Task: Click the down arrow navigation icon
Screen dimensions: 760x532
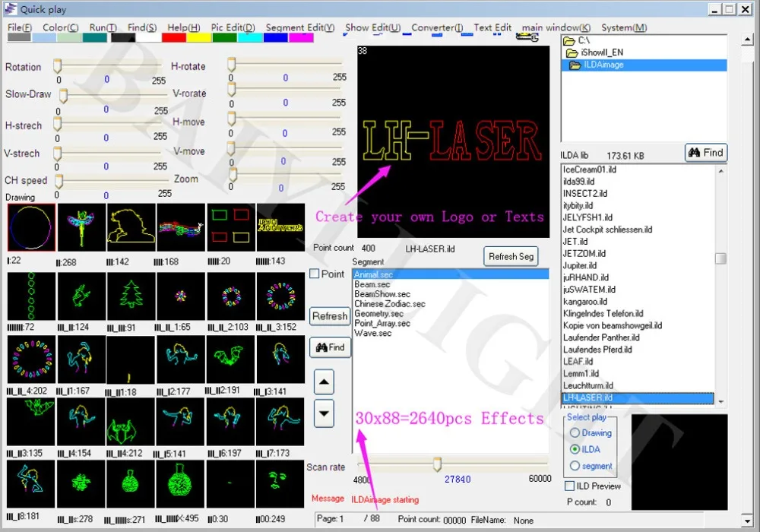Action: [324, 413]
